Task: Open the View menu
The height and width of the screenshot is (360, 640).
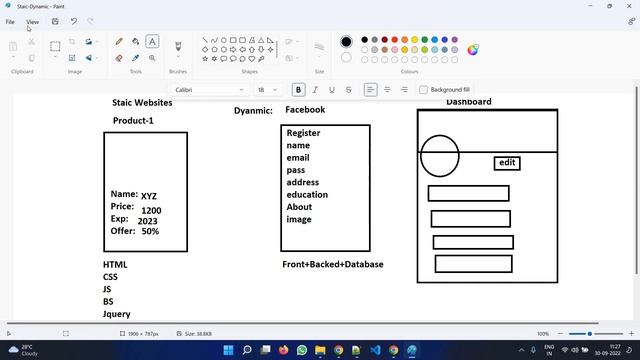Action: pos(33,22)
